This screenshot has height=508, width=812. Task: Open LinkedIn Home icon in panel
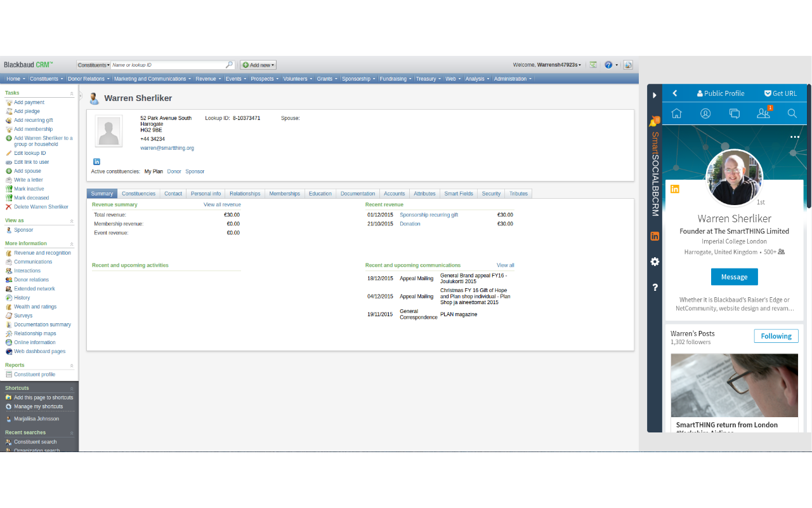pyautogui.click(x=677, y=114)
